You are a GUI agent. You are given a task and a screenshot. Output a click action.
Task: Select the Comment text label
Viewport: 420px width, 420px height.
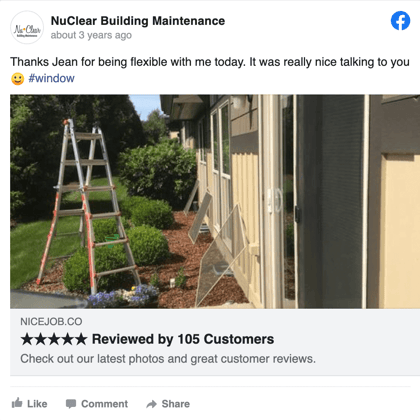(104, 404)
